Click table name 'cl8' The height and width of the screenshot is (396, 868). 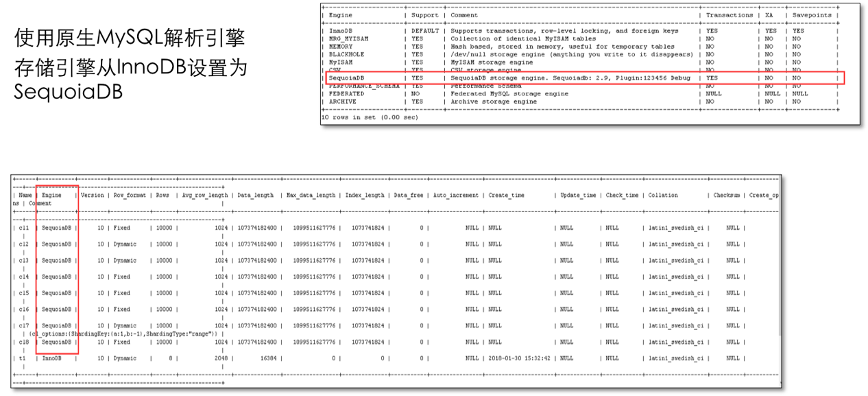tap(24, 342)
